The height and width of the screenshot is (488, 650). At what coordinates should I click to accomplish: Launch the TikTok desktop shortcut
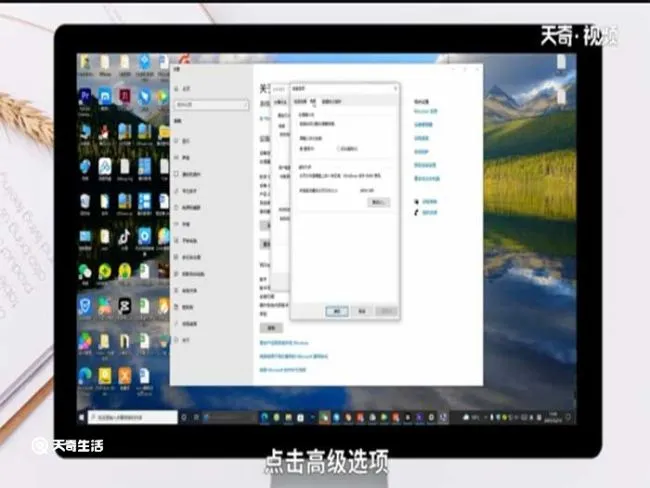[x=124, y=237]
